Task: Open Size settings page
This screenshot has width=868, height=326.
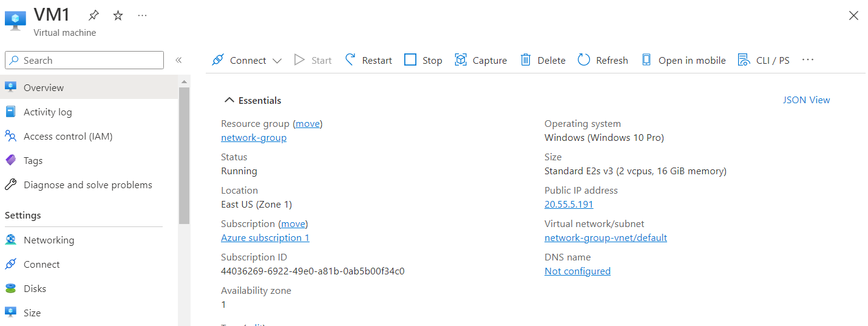Action: tap(89, 313)
